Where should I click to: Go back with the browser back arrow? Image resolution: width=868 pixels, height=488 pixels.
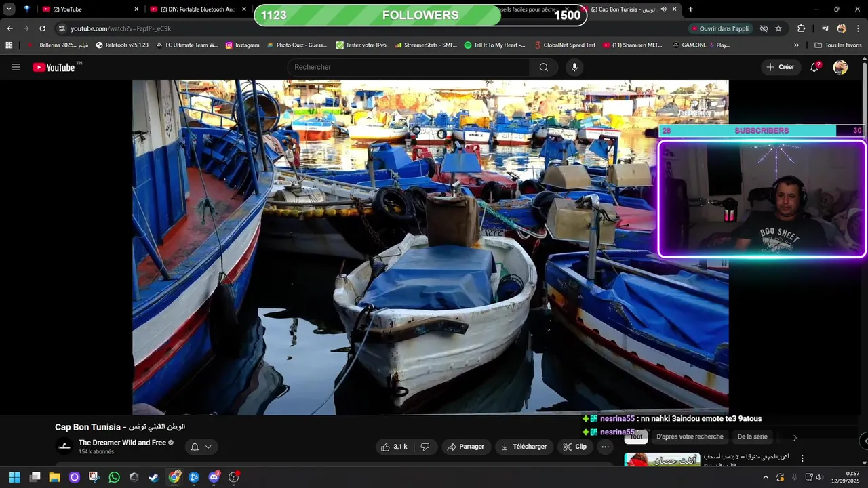click(x=9, y=28)
